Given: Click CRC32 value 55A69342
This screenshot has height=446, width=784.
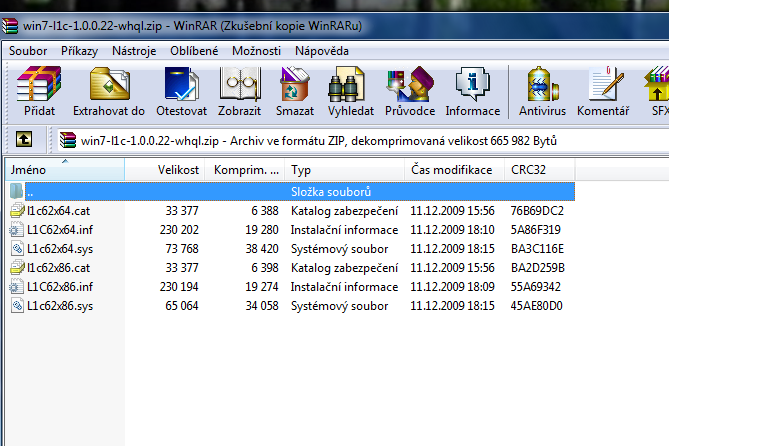Looking at the screenshot, I should (536, 287).
